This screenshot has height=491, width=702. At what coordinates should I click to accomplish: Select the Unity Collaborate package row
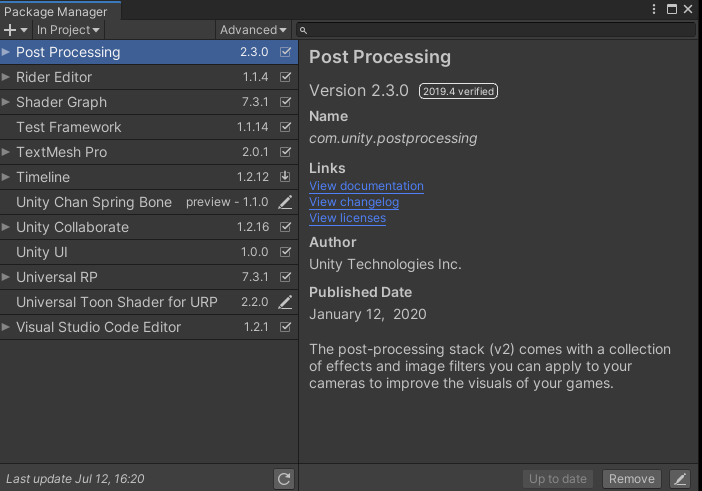[149, 227]
